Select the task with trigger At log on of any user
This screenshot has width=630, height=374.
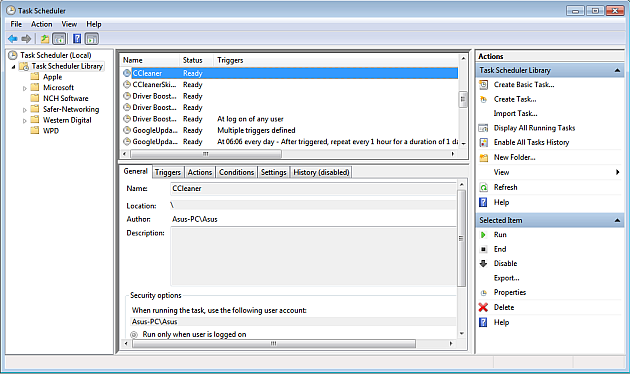pyautogui.click(x=289, y=119)
